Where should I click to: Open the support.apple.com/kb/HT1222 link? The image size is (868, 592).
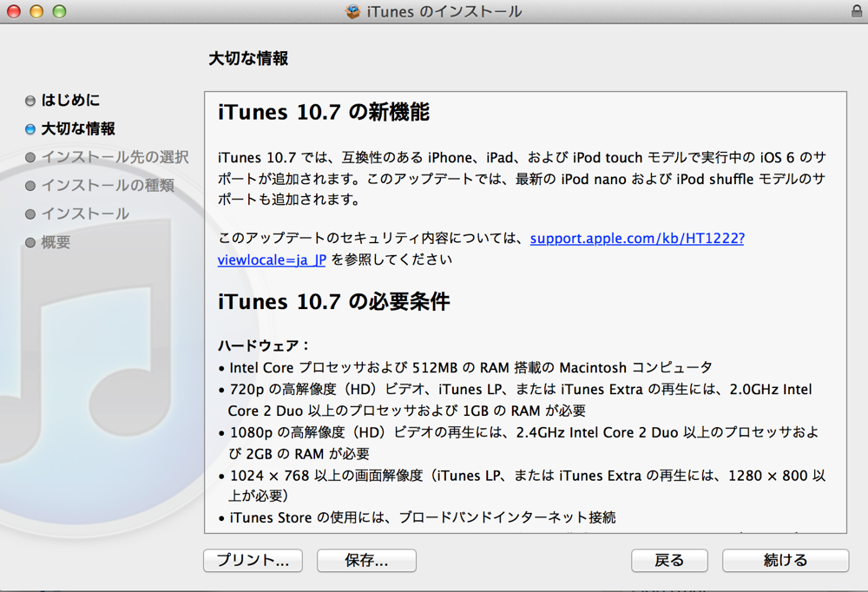(637, 238)
